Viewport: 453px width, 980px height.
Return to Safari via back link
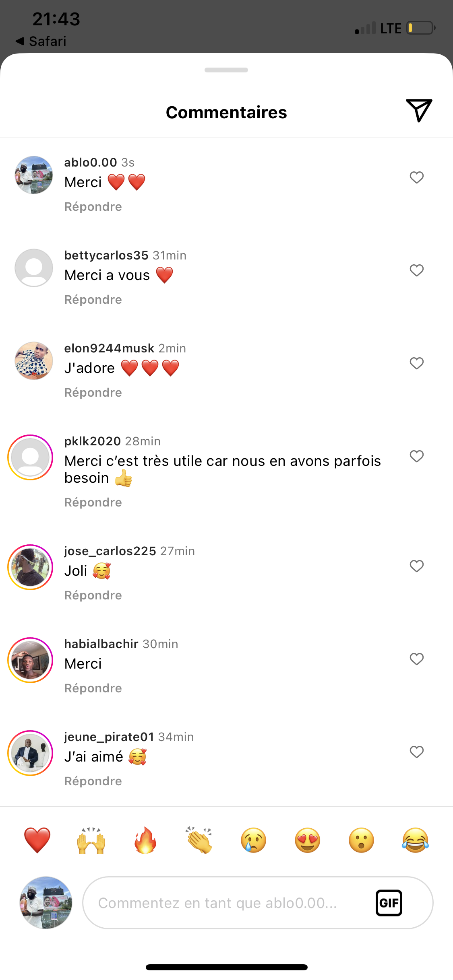pos(41,41)
